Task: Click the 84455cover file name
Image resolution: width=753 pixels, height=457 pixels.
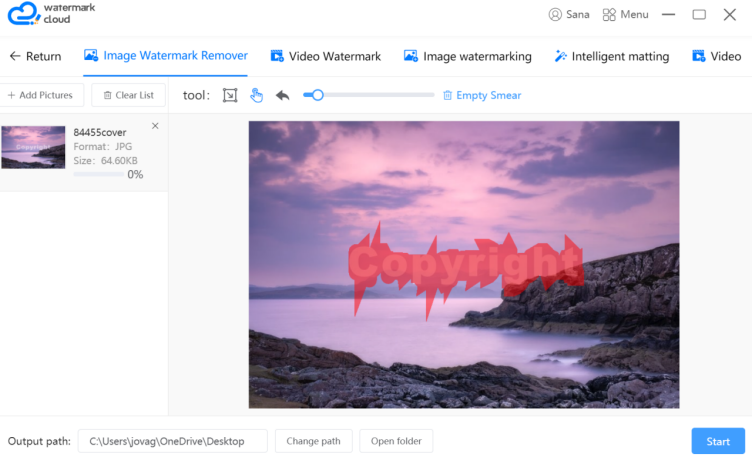Action: click(100, 132)
